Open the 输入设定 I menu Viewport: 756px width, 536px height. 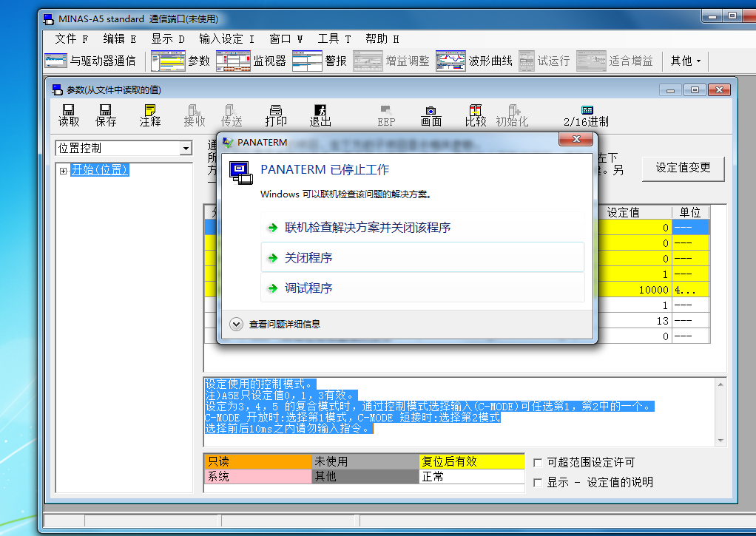tap(226, 38)
